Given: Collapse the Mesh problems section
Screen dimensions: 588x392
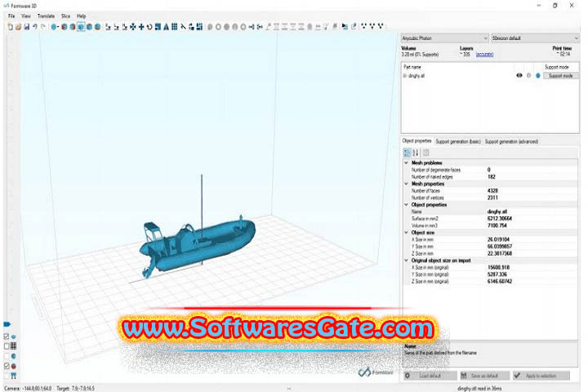Looking at the screenshot, I should (x=406, y=163).
